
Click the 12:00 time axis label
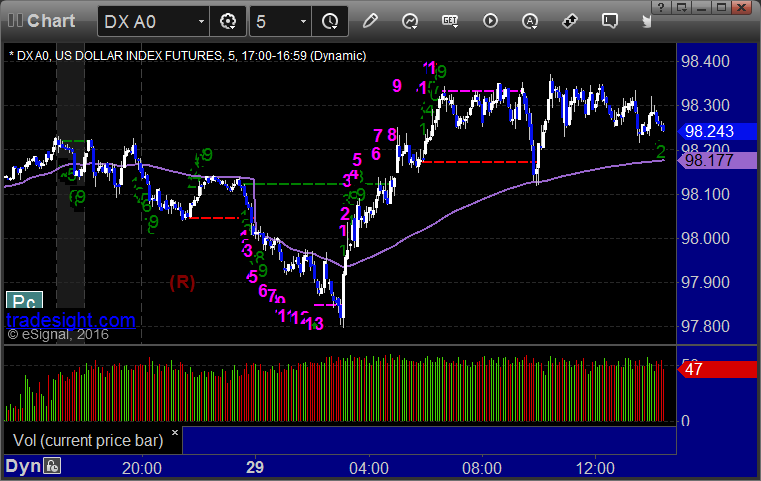click(x=595, y=468)
